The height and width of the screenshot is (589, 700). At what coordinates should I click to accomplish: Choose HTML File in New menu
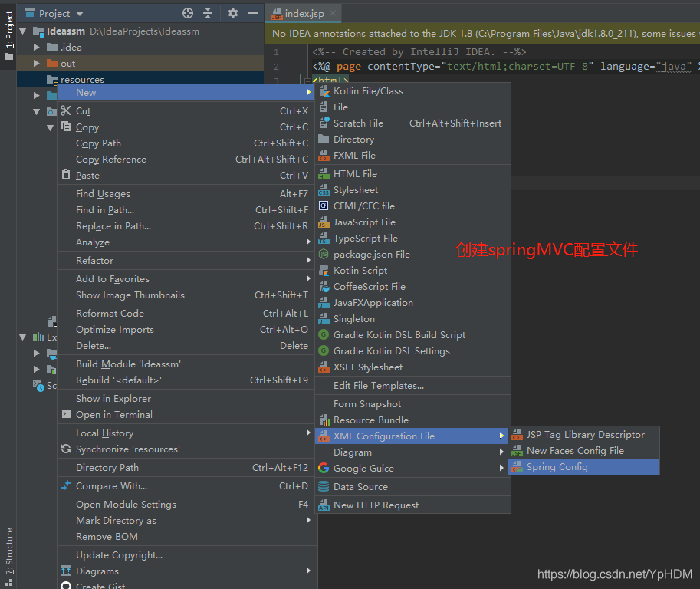[354, 174]
